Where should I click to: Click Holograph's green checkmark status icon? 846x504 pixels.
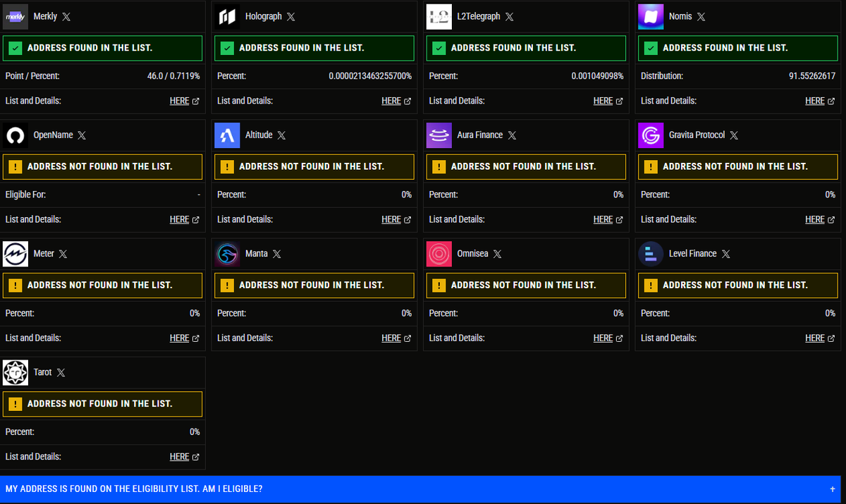pyautogui.click(x=227, y=48)
